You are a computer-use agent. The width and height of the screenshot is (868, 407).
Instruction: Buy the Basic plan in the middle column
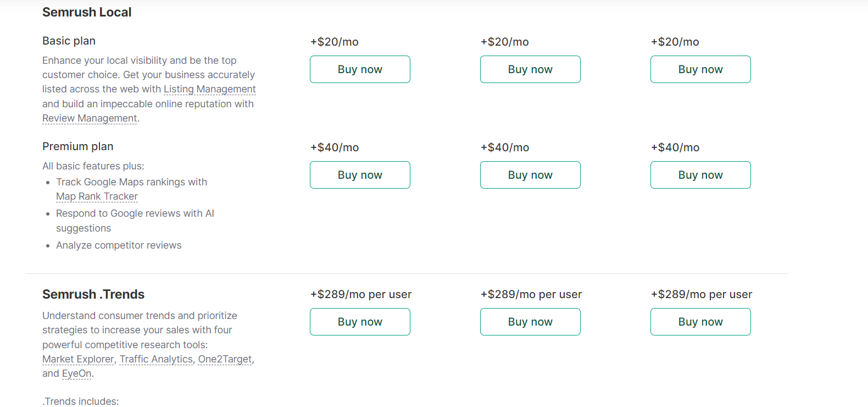click(x=530, y=69)
